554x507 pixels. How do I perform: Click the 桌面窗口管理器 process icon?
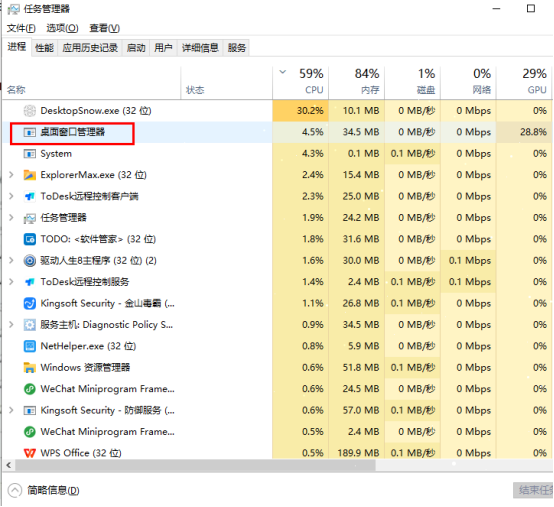tap(30, 132)
